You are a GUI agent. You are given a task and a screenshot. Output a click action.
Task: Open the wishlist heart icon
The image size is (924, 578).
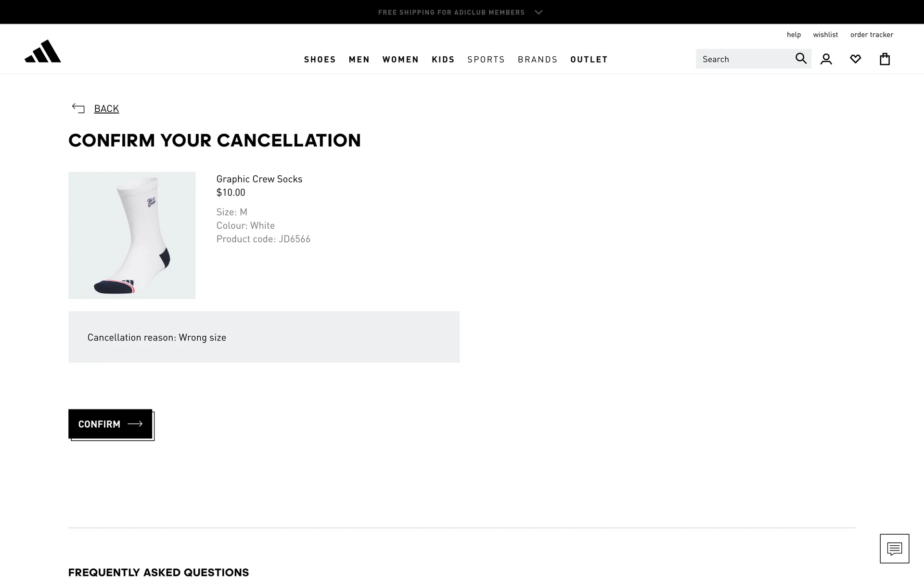point(855,59)
